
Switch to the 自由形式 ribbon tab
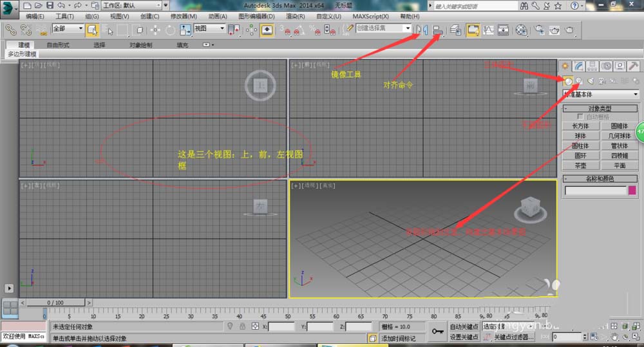pos(58,45)
